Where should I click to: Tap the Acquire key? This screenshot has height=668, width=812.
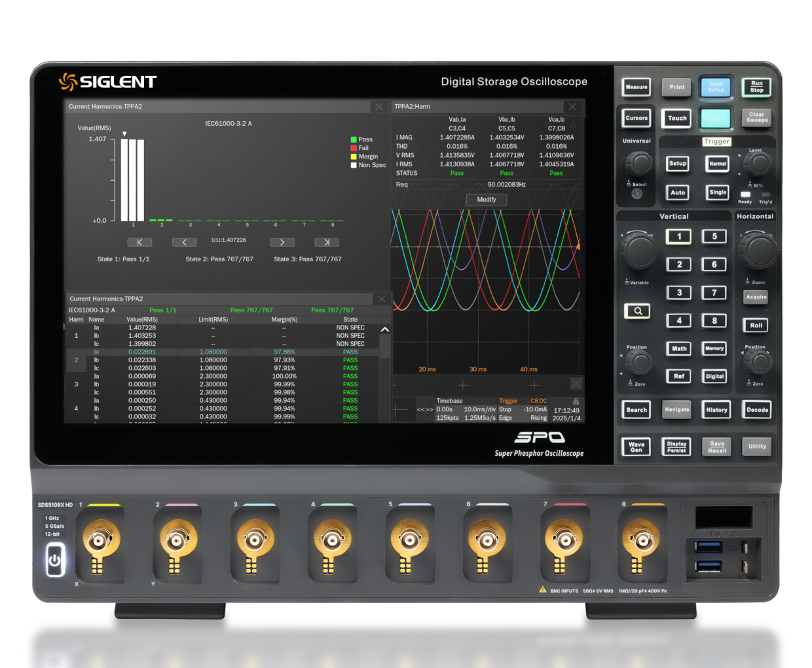click(756, 297)
